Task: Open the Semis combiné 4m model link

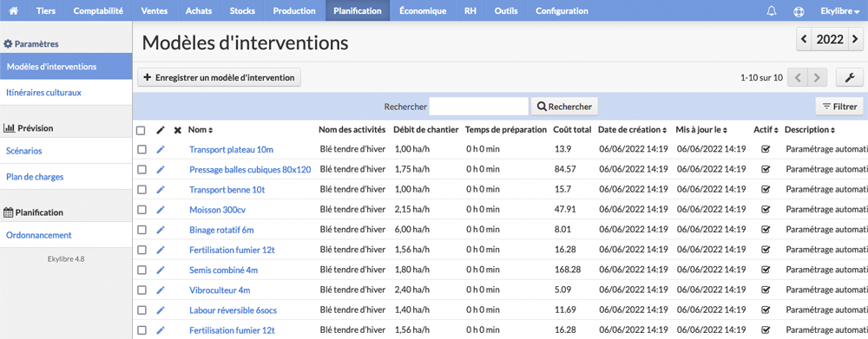Action: point(224,270)
